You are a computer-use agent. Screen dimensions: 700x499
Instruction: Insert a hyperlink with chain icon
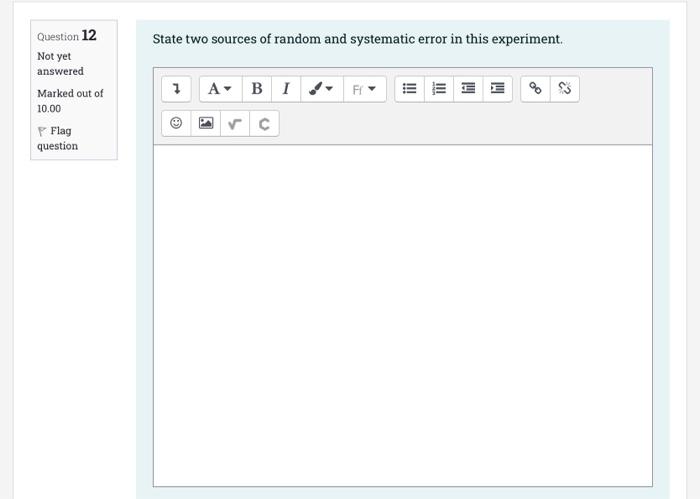tap(535, 89)
